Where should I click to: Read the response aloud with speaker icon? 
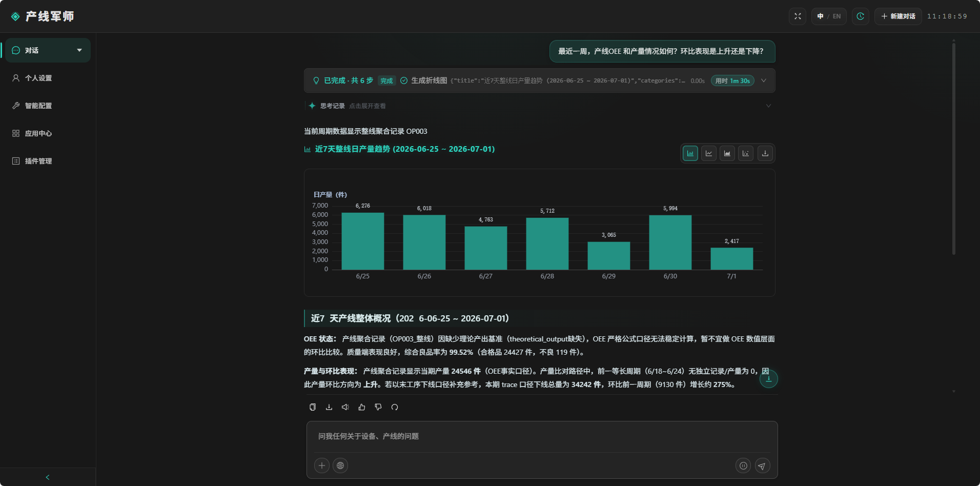[x=345, y=407]
